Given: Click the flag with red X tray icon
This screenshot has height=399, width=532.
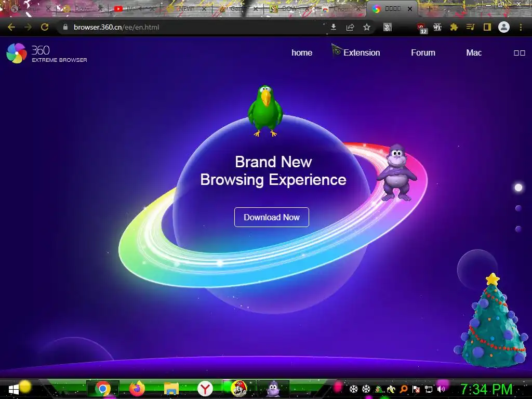Looking at the screenshot, I should click(416, 389).
